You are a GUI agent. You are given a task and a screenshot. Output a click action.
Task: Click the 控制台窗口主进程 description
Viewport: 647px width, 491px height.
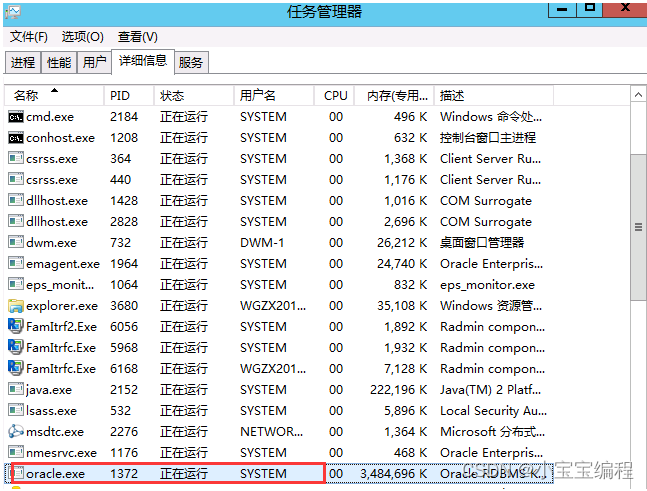[488, 138]
